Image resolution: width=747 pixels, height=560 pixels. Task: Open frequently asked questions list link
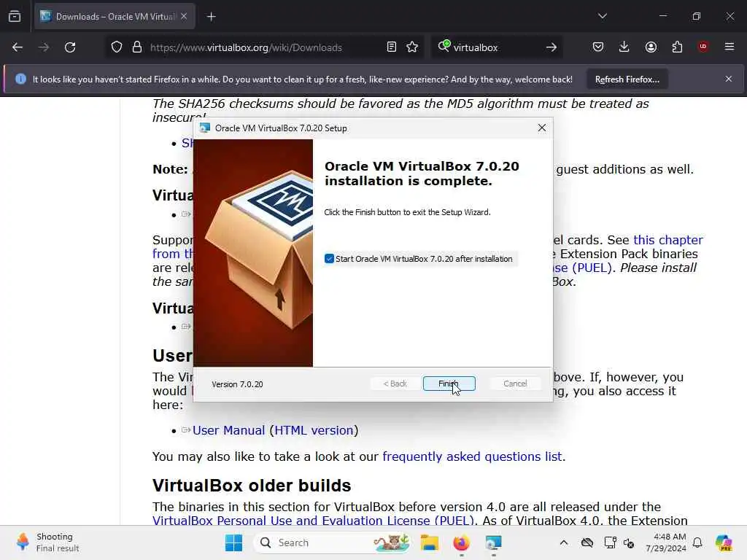[x=472, y=456]
